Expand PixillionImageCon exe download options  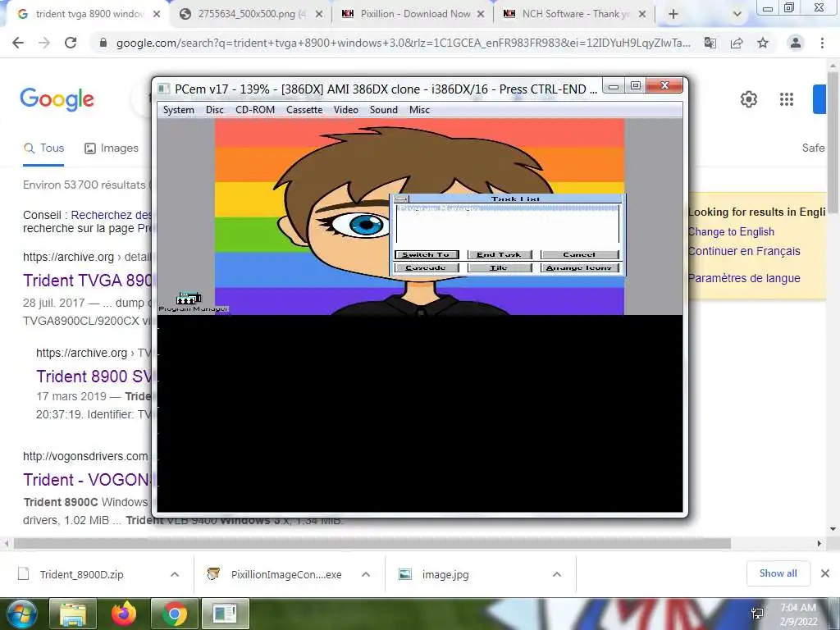(366, 574)
